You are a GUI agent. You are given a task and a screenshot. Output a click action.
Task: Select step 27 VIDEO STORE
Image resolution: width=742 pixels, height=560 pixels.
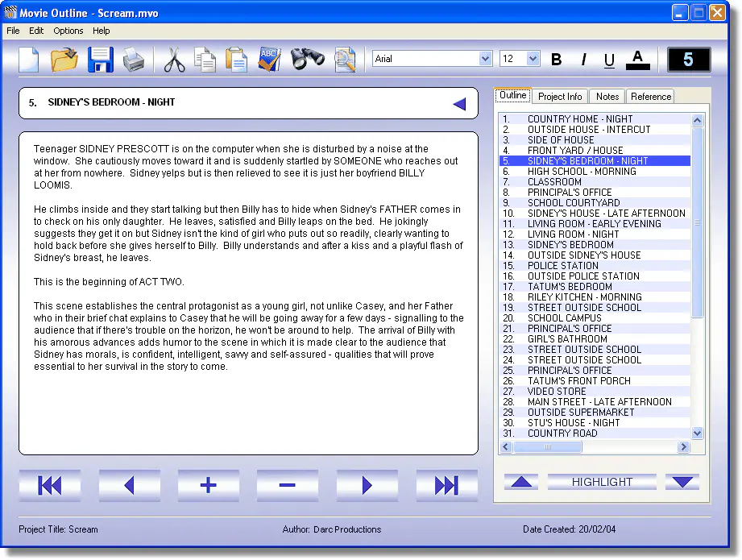click(x=595, y=392)
